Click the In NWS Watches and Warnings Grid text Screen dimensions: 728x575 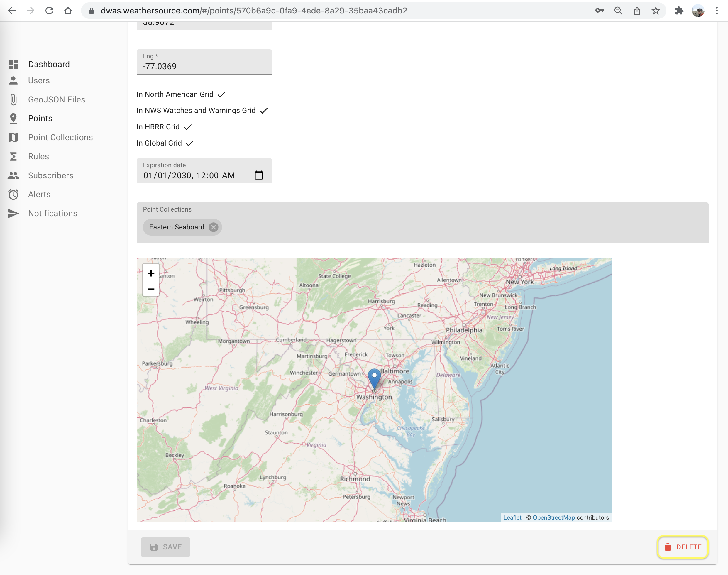[196, 110]
